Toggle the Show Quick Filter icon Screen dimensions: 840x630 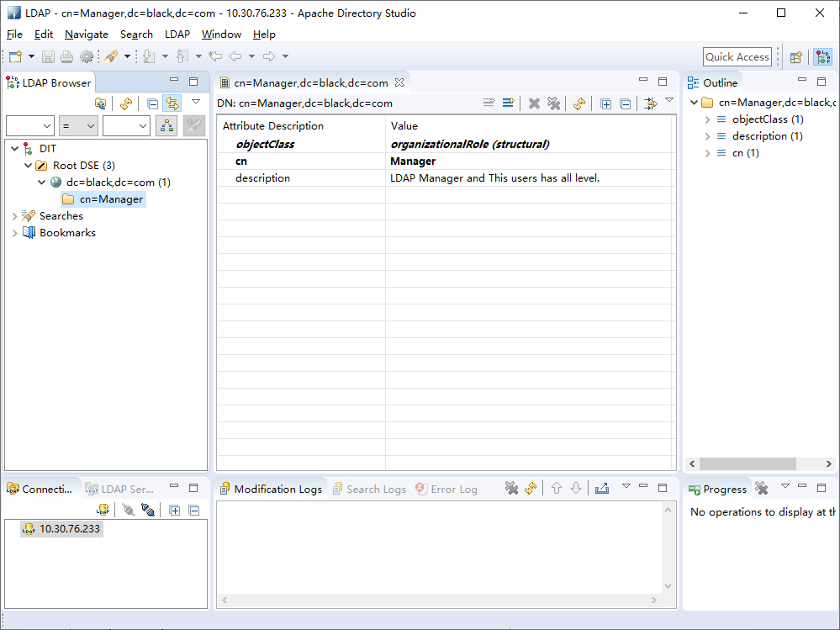coord(650,103)
